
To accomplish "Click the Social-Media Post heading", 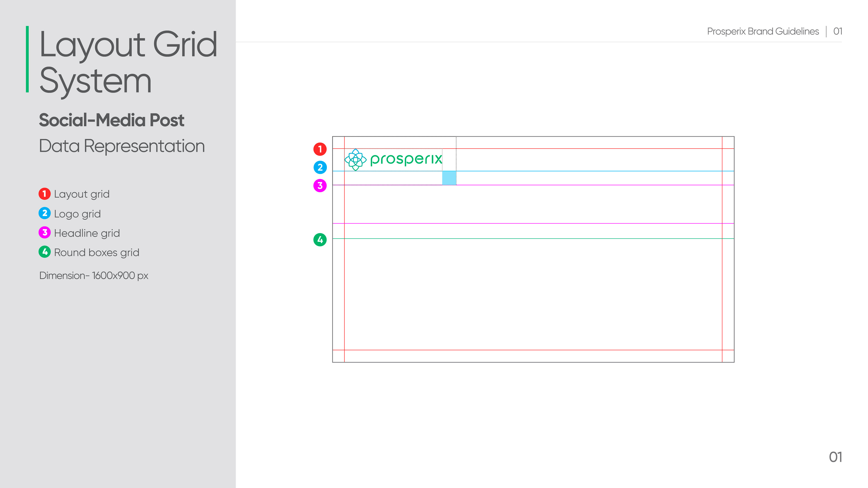I will [111, 120].
